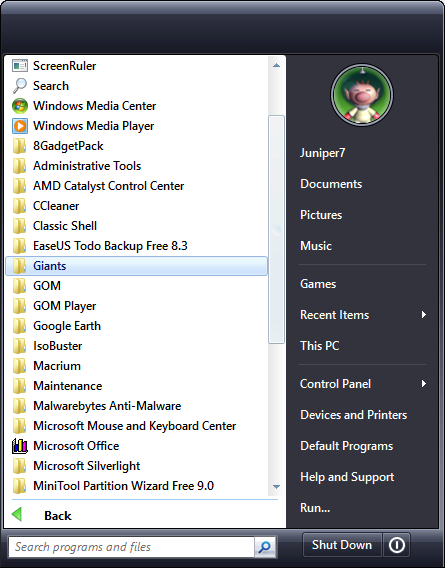Click the power options icon beside Shut Down
Image resolution: width=445 pixels, height=568 pixels.
coord(396,544)
